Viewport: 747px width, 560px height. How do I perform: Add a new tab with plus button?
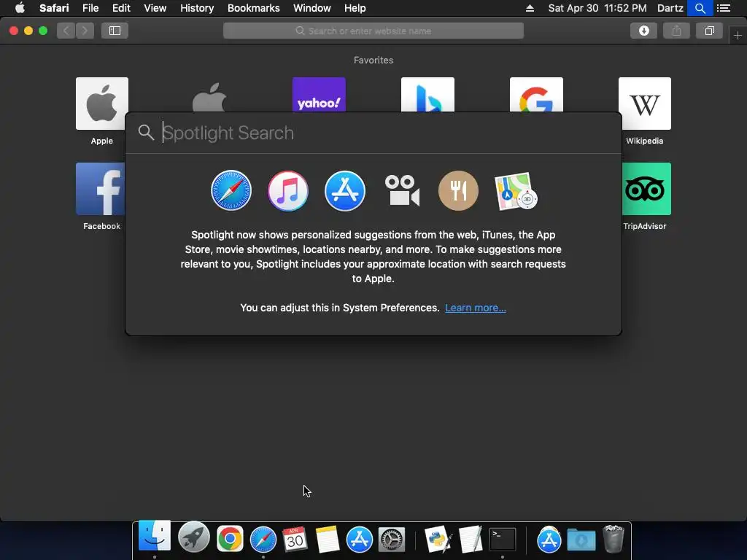(738, 36)
